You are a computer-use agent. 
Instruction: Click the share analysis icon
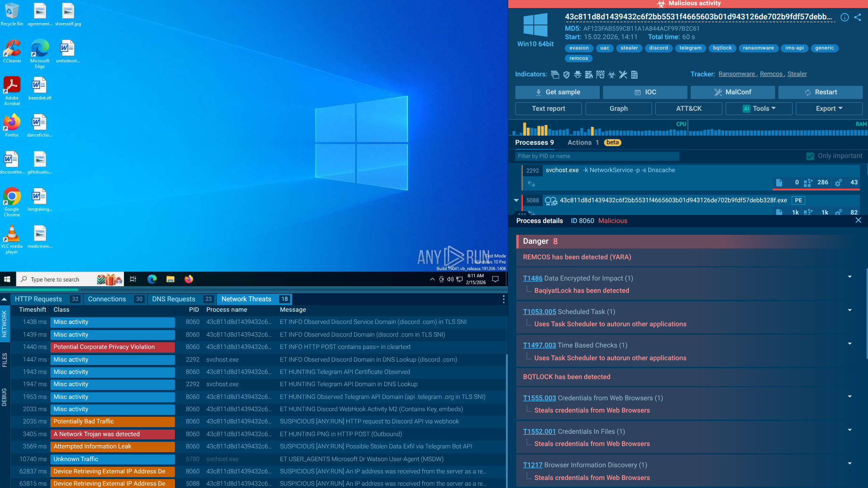click(858, 17)
